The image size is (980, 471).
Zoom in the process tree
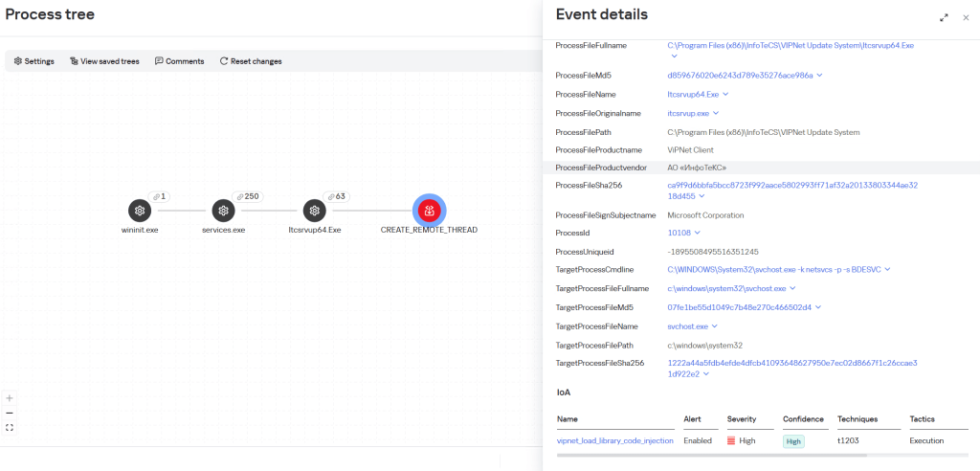(10, 398)
